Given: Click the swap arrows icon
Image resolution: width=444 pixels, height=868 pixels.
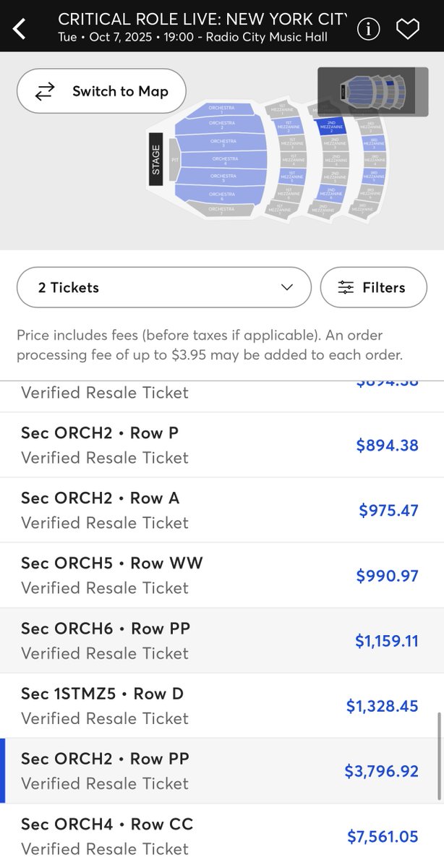Looking at the screenshot, I should 45,91.
